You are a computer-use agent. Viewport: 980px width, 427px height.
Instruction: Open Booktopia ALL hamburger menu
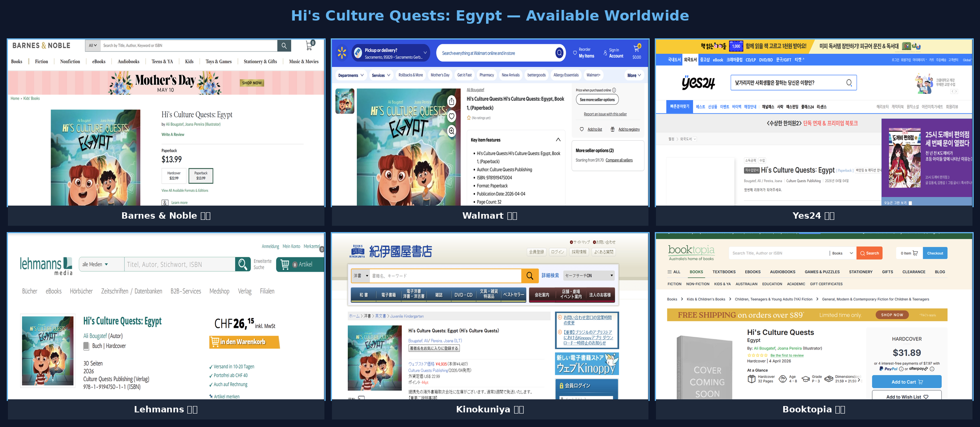(x=674, y=272)
